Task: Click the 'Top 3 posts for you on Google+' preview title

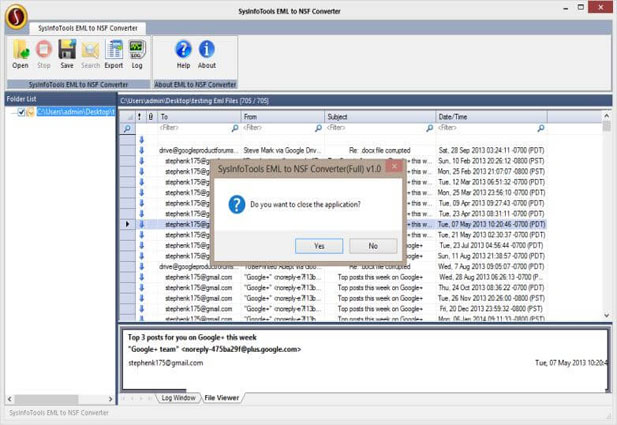Action: tap(192, 338)
